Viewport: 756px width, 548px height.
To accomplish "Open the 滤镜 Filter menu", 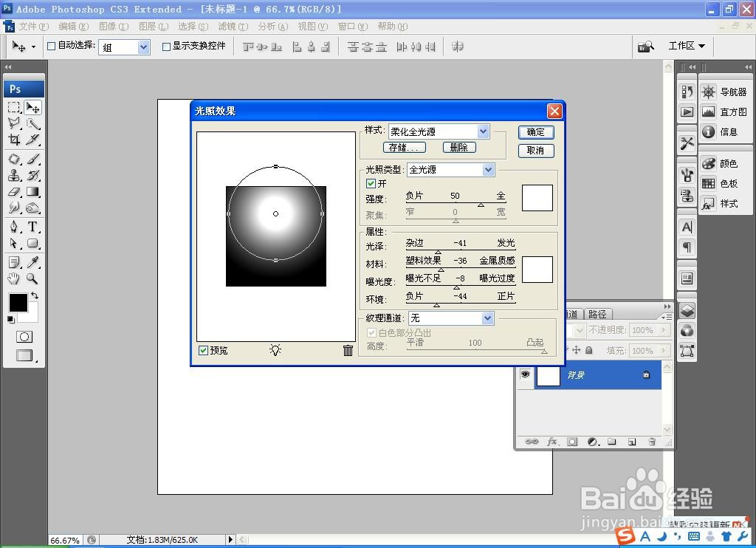I will point(234,26).
